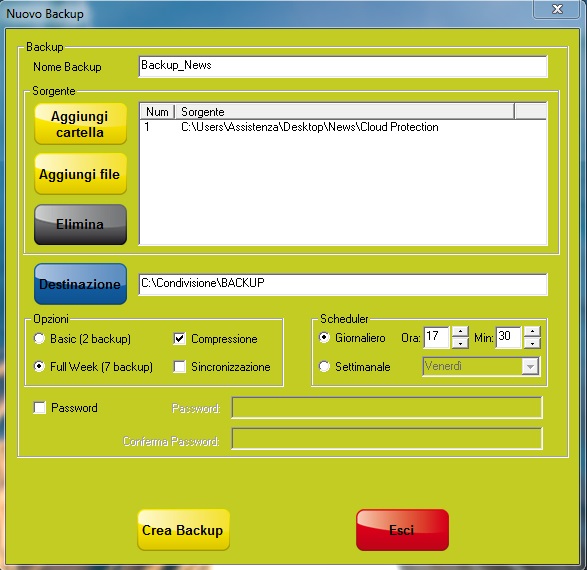Click the Nome Backup text field
Image resolution: width=587 pixels, height=570 pixels.
pos(343,67)
